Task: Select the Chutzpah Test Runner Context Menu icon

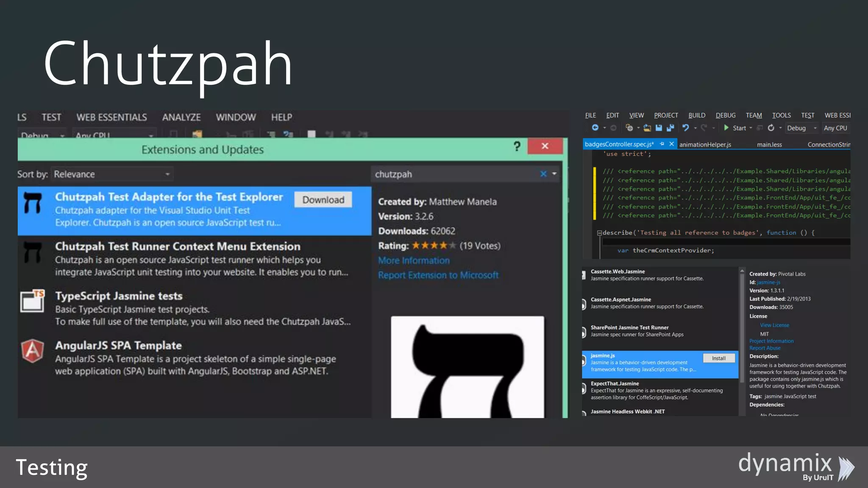Action: tap(33, 252)
